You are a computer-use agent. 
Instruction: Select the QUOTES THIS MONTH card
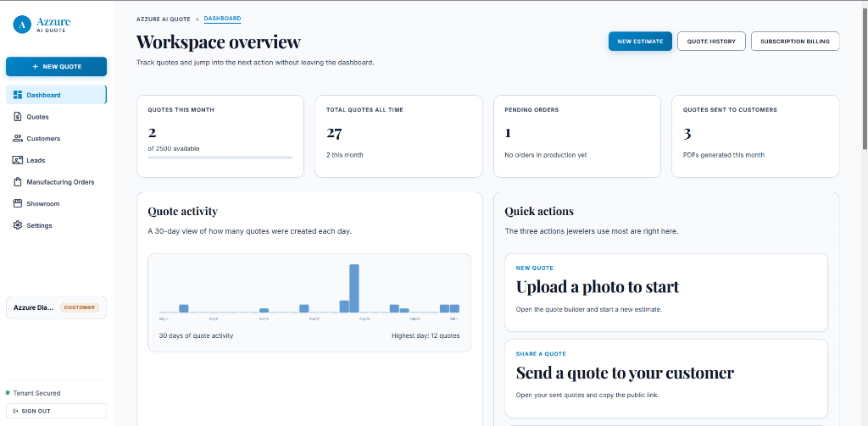pyautogui.click(x=220, y=136)
